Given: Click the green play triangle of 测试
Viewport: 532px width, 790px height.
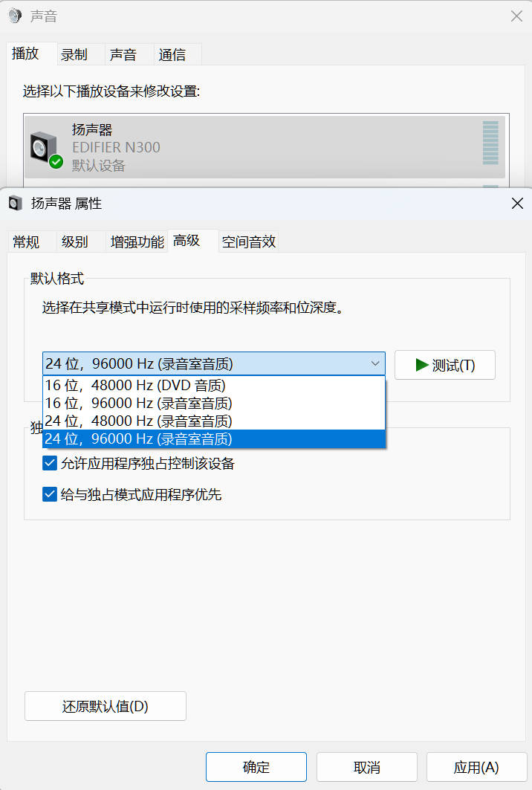Looking at the screenshot, I should [x=422, y=365].
